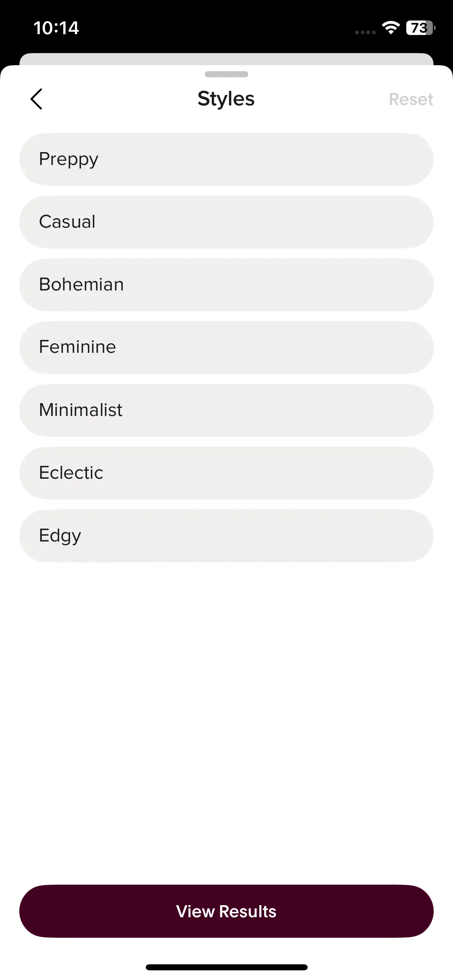Toggle the Casual style option

[226, 222]
